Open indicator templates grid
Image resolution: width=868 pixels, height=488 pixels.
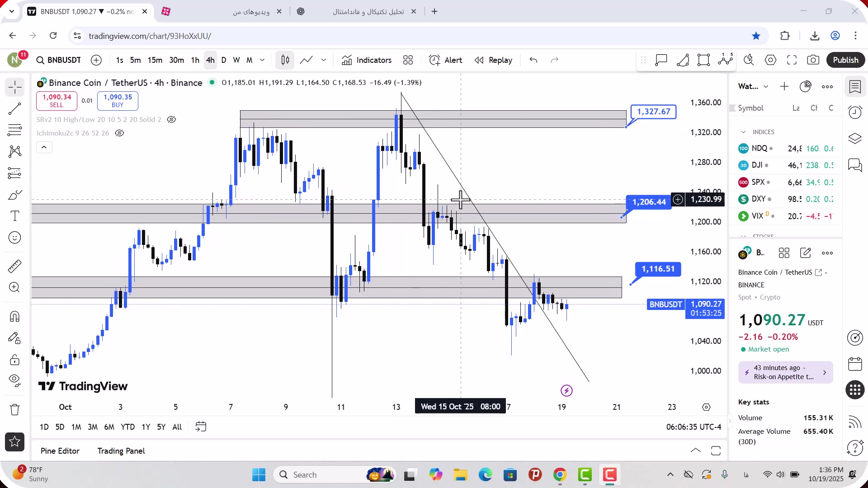[408, 60]
